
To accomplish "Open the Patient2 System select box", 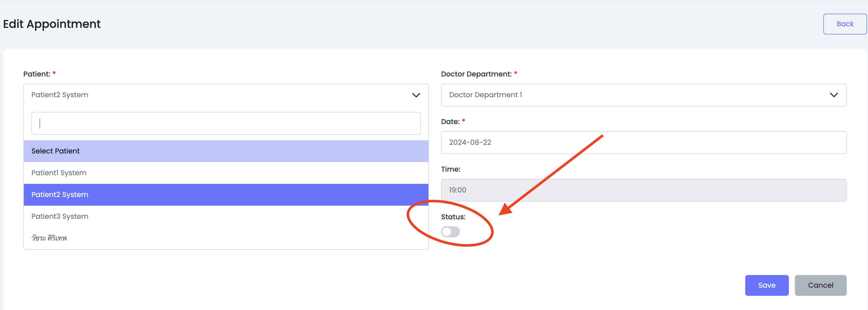I will pyautogui.click(x=226, y=95).
